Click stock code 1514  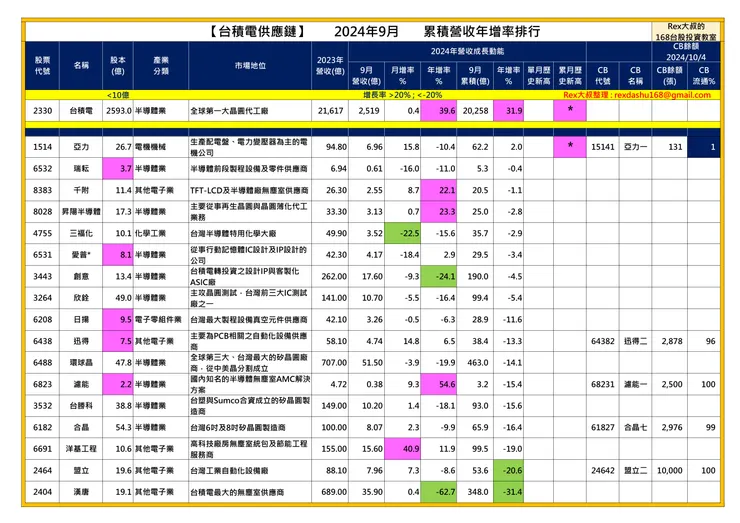point(42,147)
